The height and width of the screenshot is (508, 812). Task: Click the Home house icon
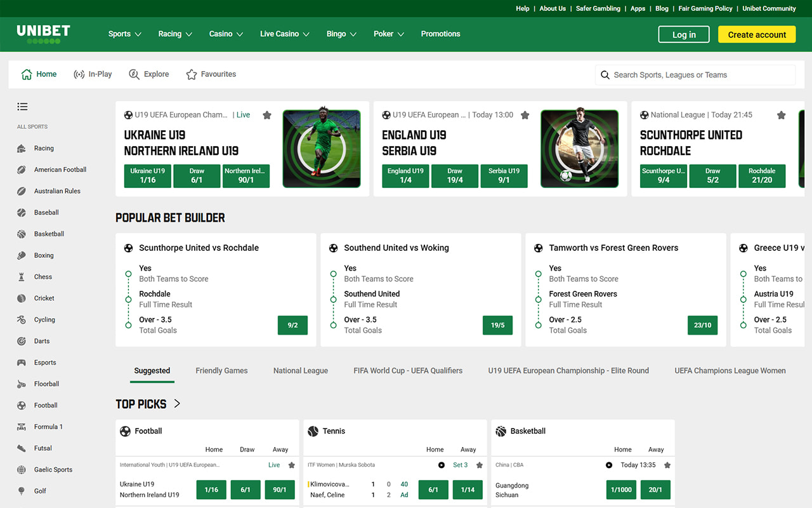point(27,74)
